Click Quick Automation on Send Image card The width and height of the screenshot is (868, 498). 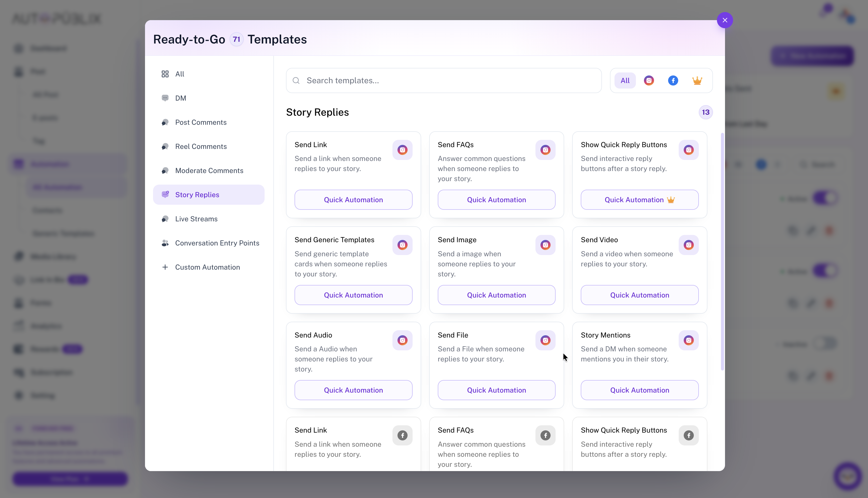[496, 295]
